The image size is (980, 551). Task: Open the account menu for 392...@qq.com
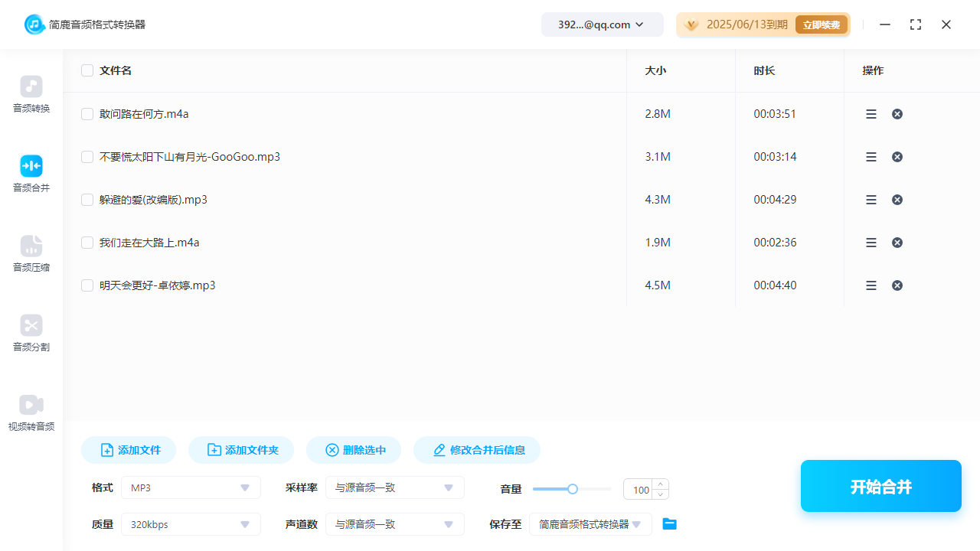(x=602, y=24)
